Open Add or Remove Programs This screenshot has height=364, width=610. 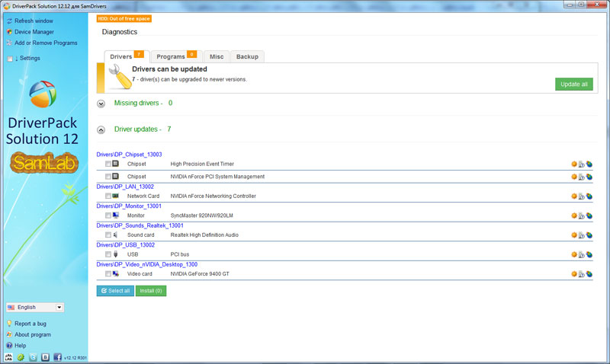point(46,43)
